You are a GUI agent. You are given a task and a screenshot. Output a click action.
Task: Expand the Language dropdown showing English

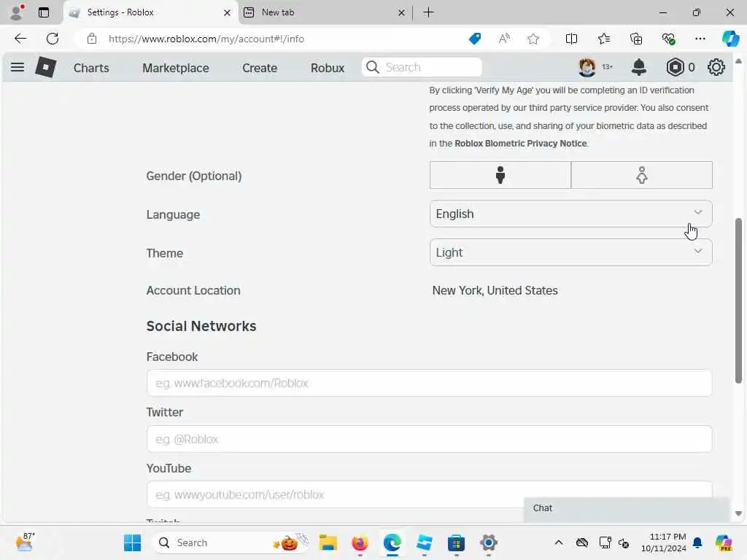click(x=570, y=214)
